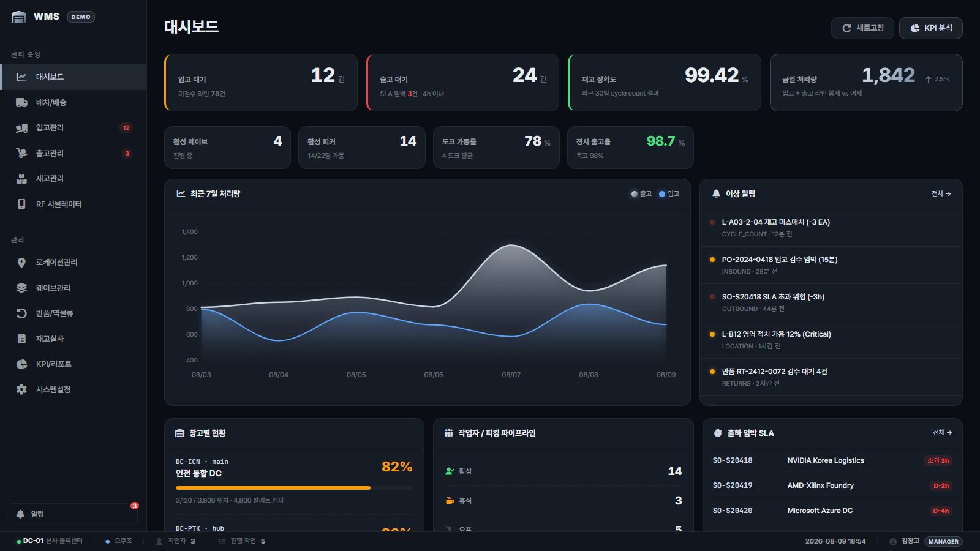Click the "D-4h" SLA status tag

pyautogui.click(x=941, y=511)
